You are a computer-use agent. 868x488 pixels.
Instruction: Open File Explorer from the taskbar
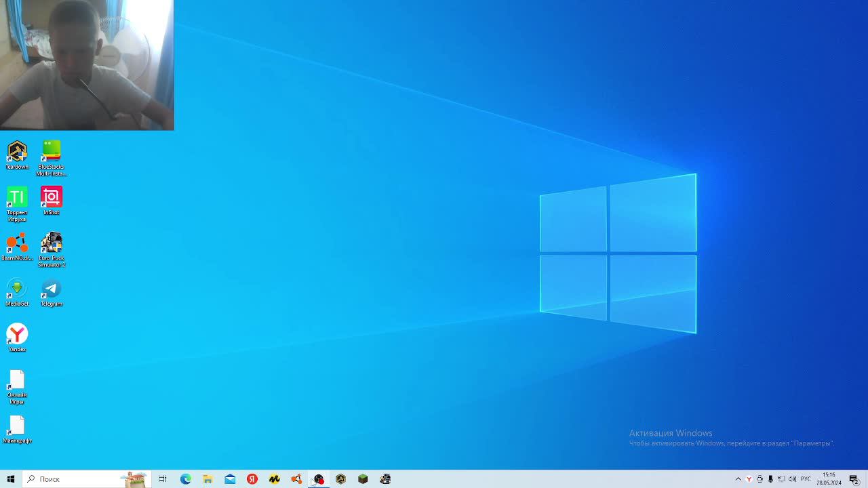(x=208, y=479)
